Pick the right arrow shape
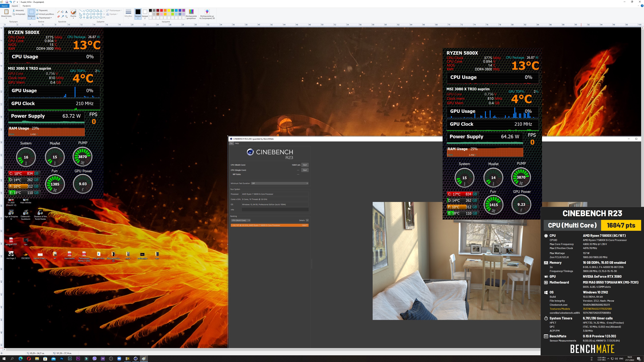This screenshot has height=362, width=644. [94, 14]
